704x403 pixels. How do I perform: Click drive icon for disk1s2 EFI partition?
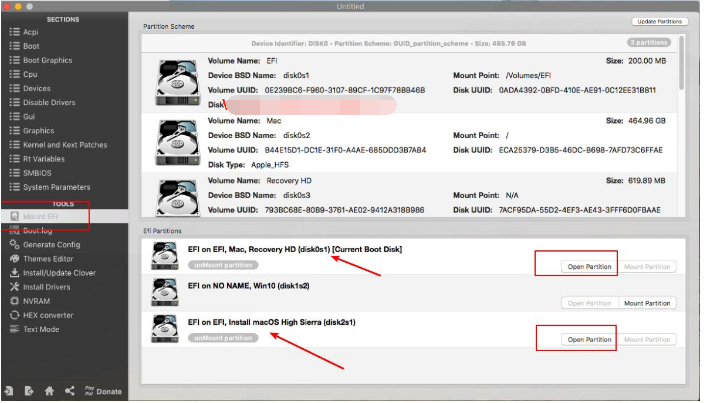165,292
